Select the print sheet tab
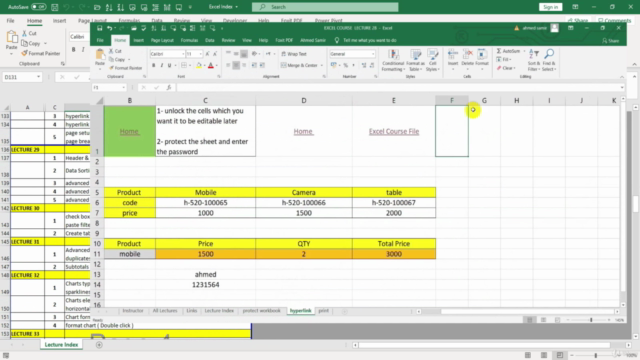This screenshot has height=360, width=640. click(x=324, y=311)
